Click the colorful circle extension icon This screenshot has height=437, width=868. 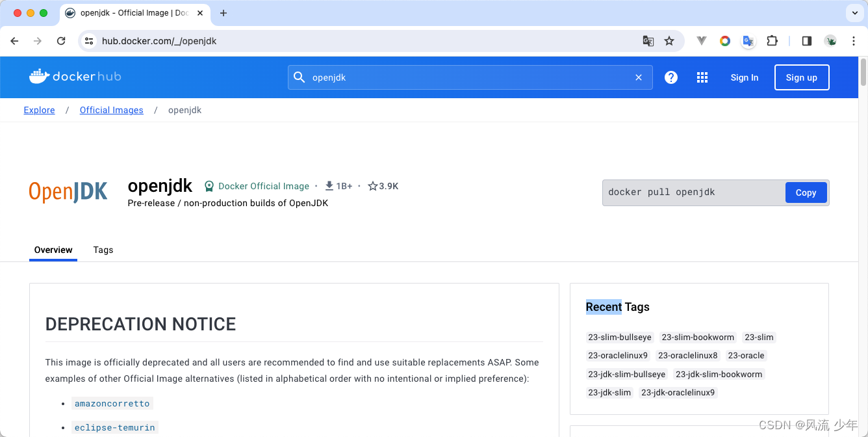click(725, 41)
